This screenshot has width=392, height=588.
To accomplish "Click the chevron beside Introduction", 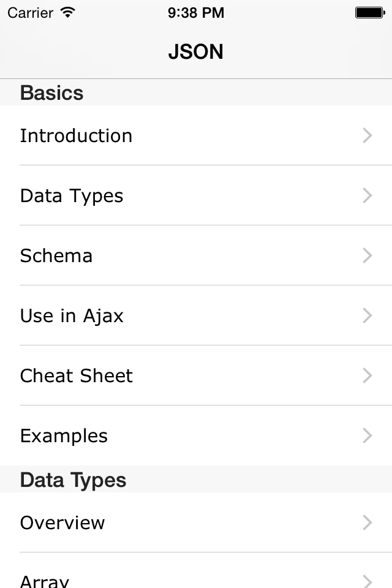I will pos(367,135).
